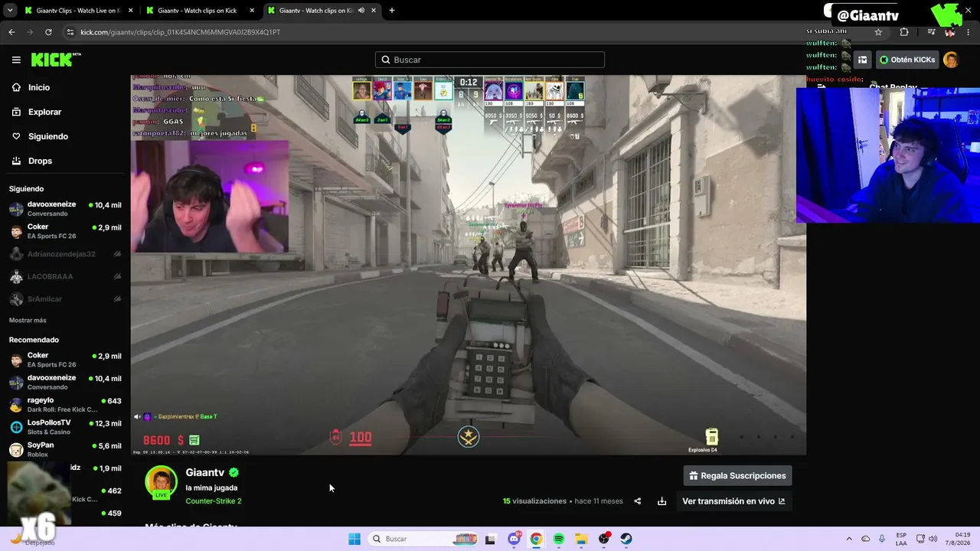
Task: Open the LACOBRAAA channel
Action: click(x=65, y=276)
